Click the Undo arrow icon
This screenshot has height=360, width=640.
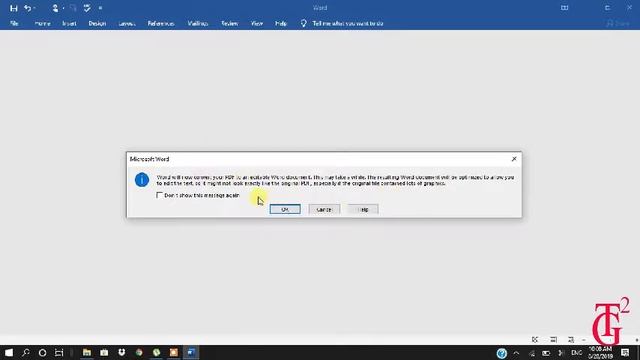(27, 8)
